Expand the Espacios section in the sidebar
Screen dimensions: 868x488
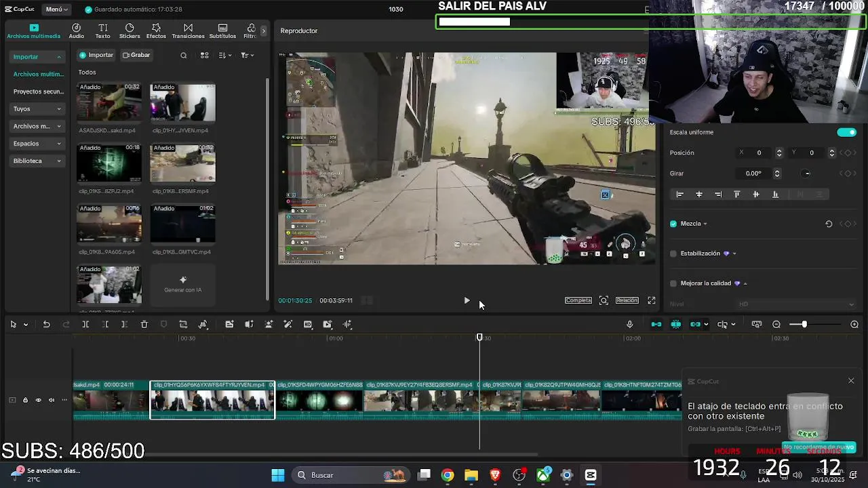37,144
